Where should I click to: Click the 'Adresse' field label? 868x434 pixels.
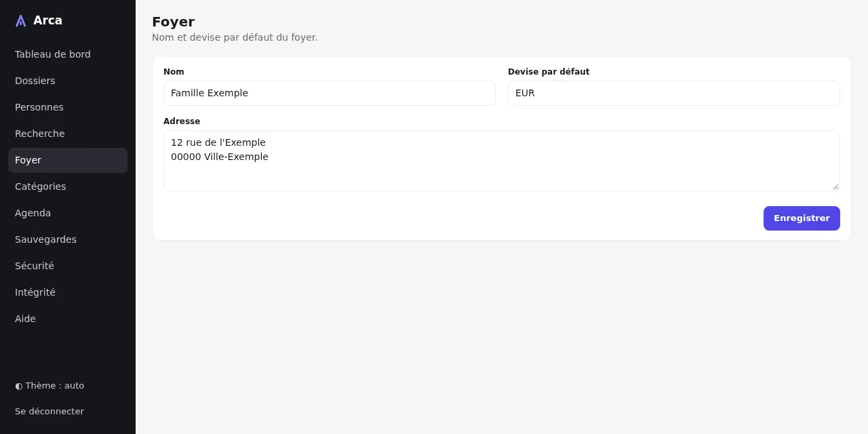pyautogui.click(x=182, y=121)
